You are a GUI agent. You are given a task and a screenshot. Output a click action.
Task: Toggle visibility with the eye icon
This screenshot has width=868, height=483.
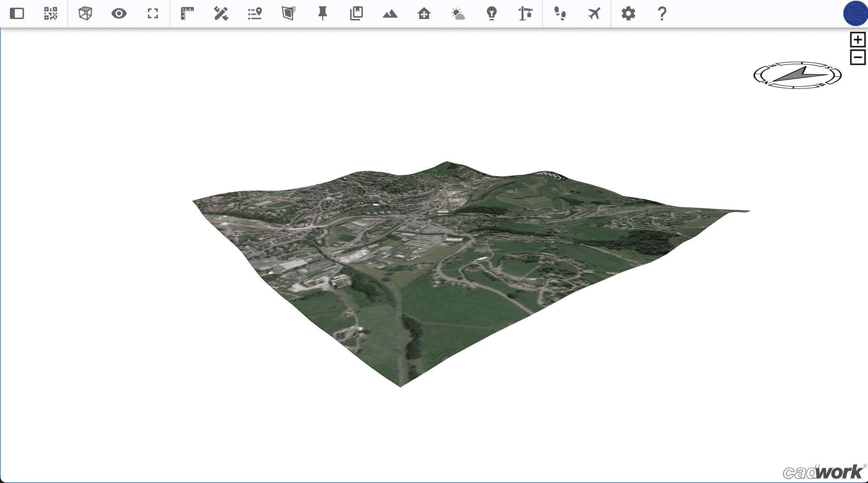pyautogui.click(x=118, y=14)
